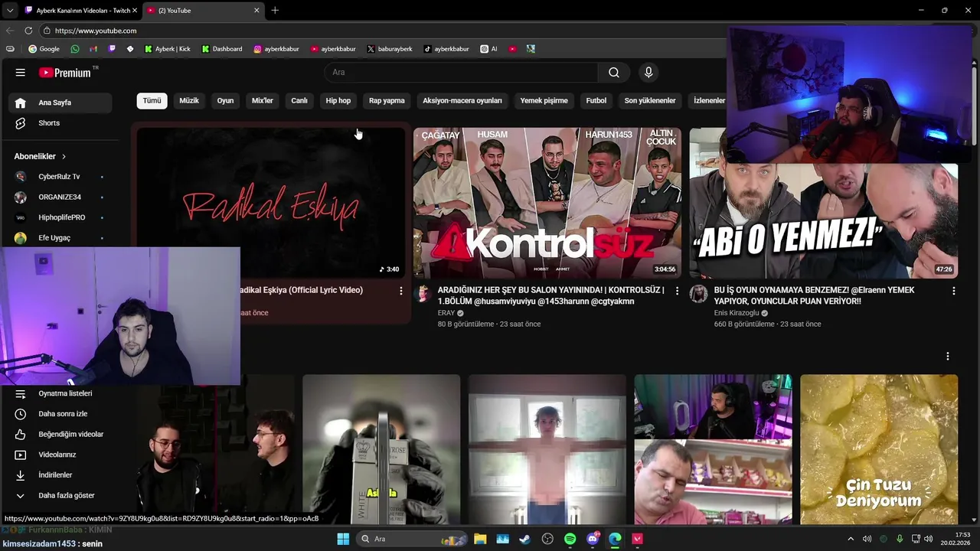980x551 pixels.
Task: Open ORGANIZE34 subscription channel
Action: (60, 197)
